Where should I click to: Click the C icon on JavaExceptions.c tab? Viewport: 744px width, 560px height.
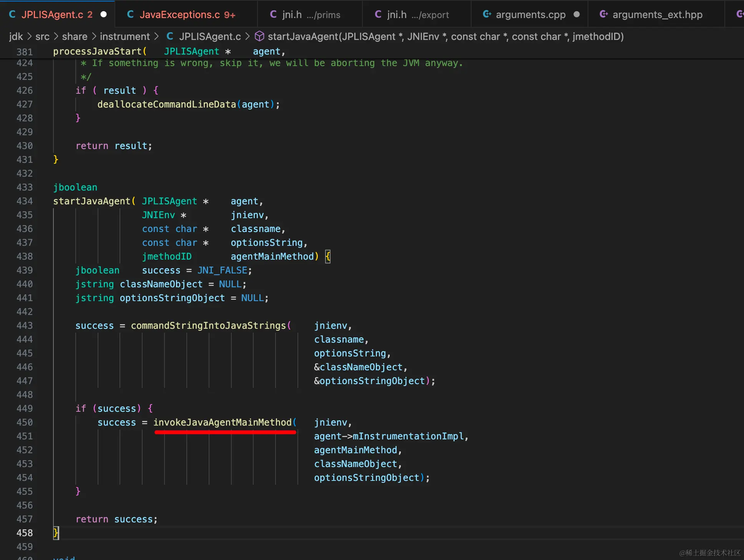click(130, 15)
